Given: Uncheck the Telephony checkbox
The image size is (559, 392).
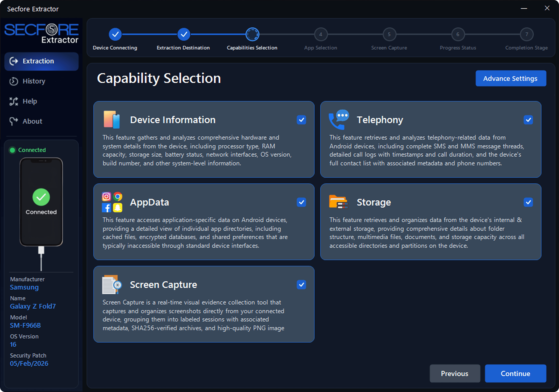Looking at the screenshot, I should (x=528, y=120).
